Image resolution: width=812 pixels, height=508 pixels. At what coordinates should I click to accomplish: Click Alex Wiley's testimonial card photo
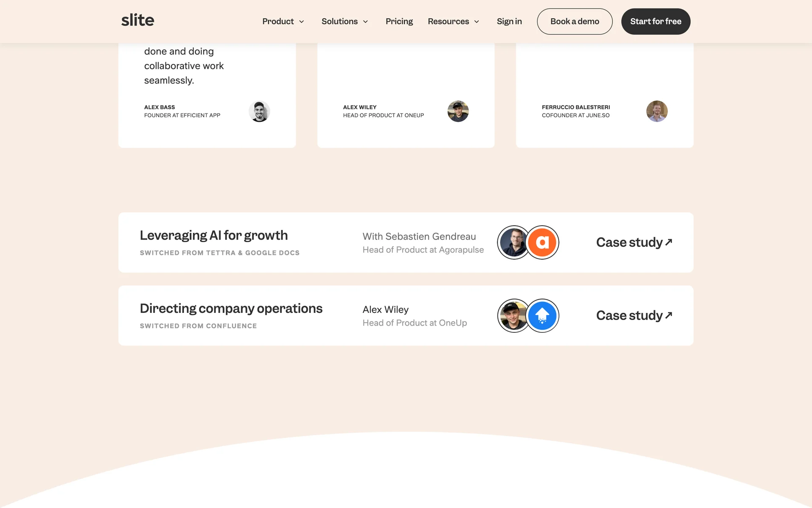(458, 111)
